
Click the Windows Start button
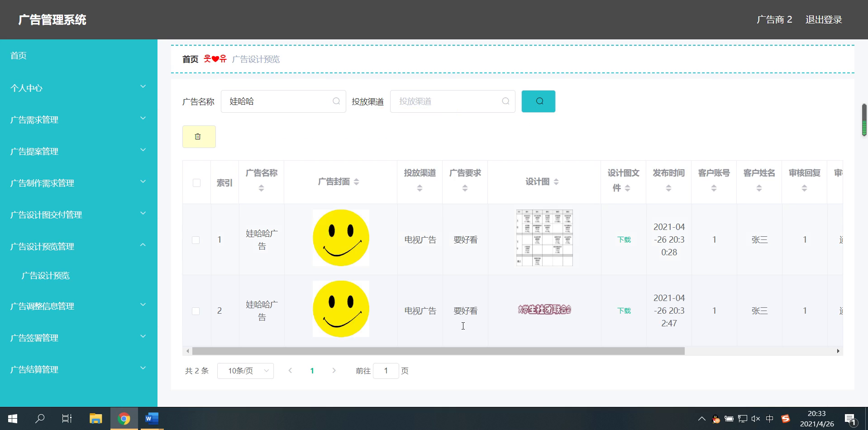12,418
